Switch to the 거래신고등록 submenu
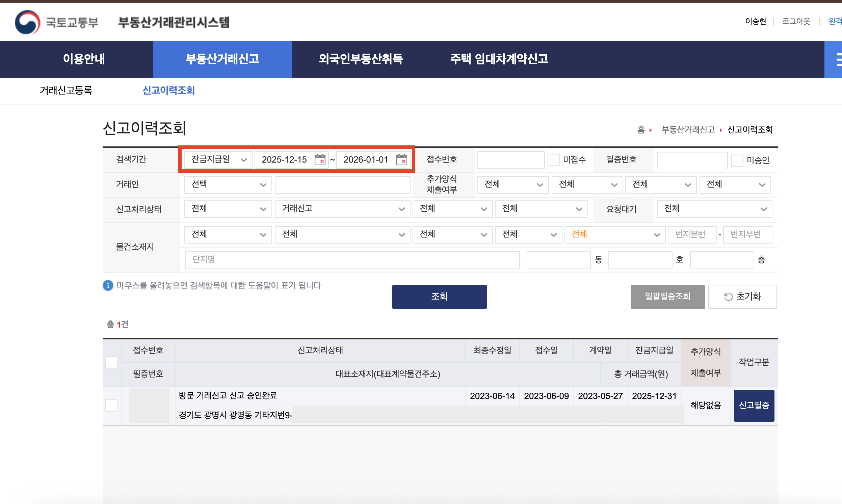842x504 pixels. (66, 90)
